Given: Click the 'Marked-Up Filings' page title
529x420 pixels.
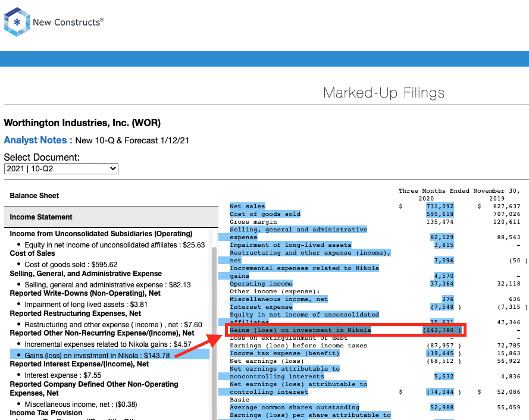Looking at the screenshot, I should [384, 93].
